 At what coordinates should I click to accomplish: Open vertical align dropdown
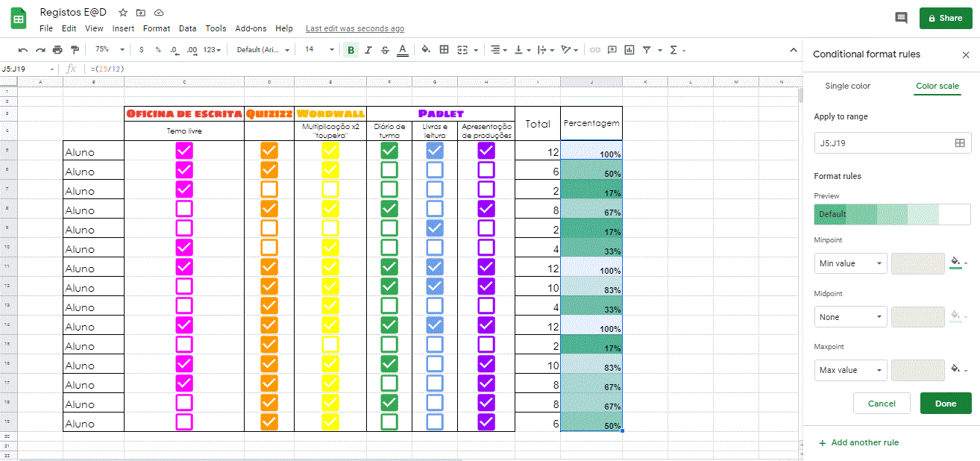[x=523, y=50]
